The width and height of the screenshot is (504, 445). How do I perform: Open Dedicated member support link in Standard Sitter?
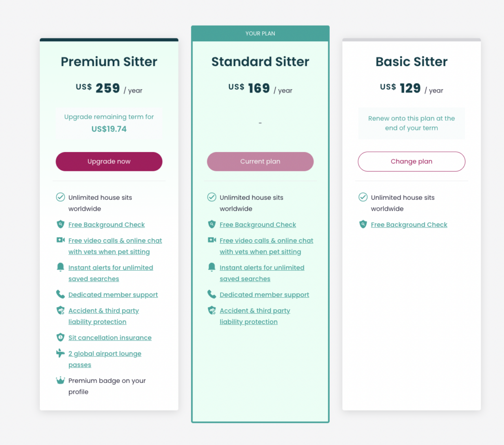[264, 295]
